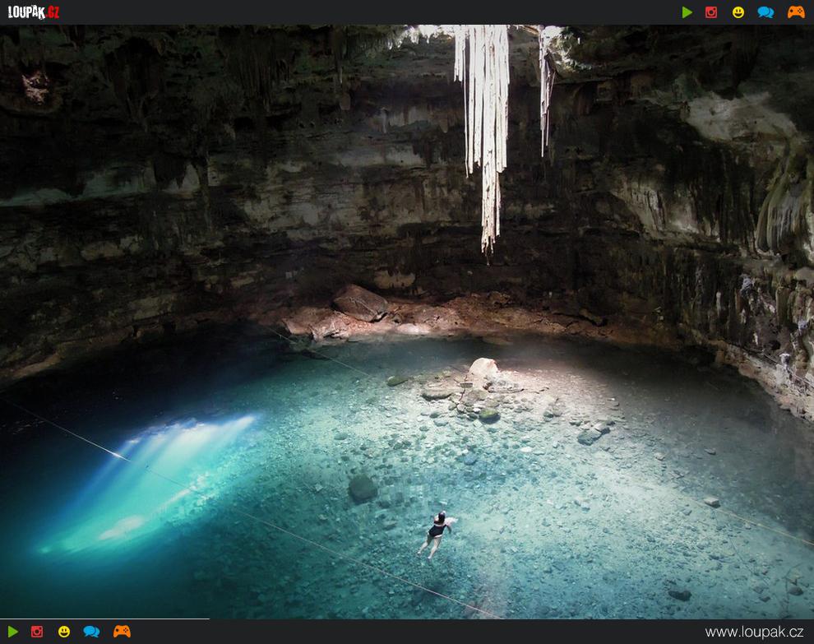Click the LOUPAK.CZ logo in the header
Viewport: 814px width, 644px height.
click(x=34, y=12)
